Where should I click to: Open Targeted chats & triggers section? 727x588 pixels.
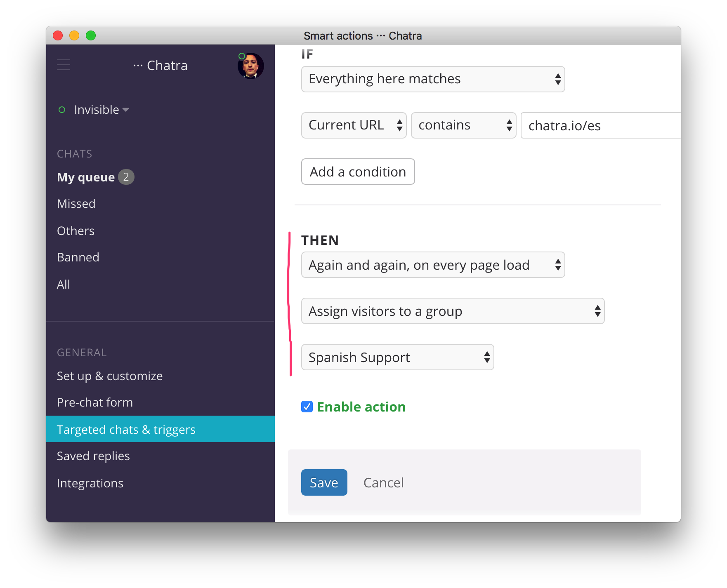(x=126, y=429)
